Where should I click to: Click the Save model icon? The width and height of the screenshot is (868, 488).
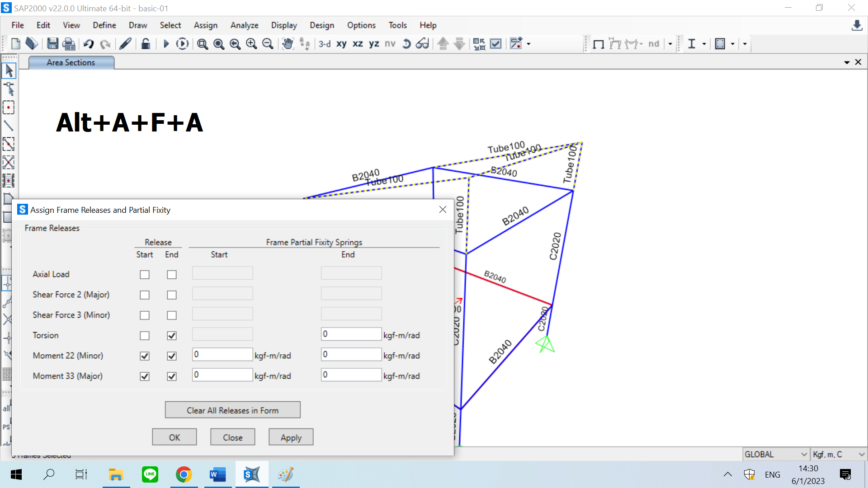[x=52, y=44]
